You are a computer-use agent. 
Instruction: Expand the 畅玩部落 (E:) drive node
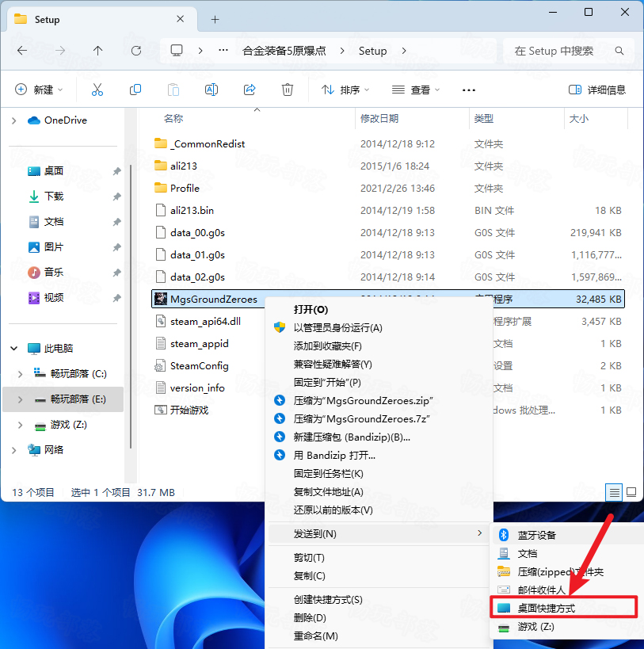coord(20,399)
